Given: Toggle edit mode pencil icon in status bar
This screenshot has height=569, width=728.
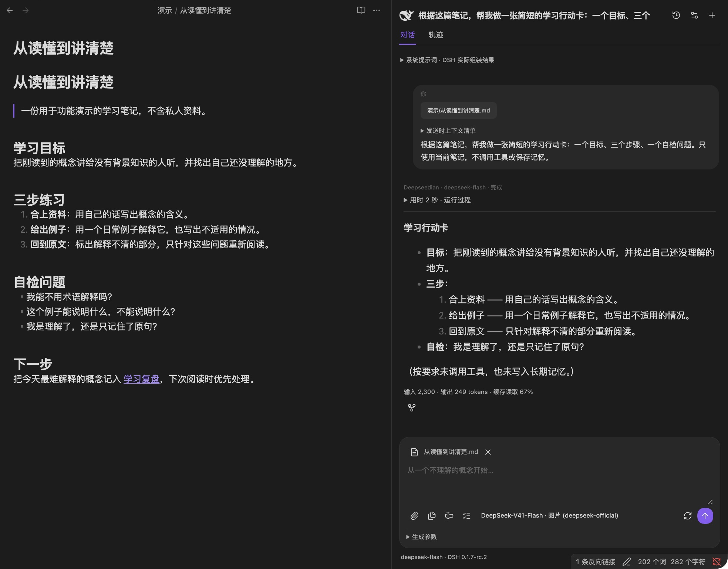Looking at the screenshot, I should [x=627, y=562].
